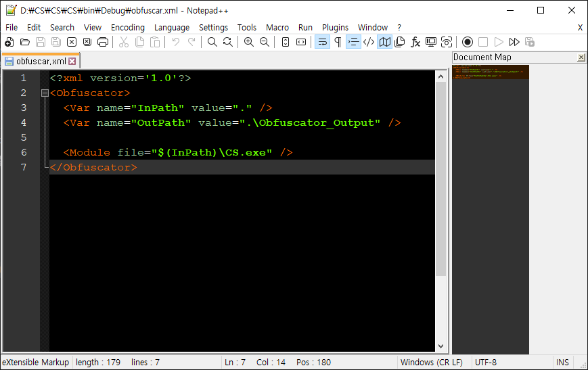The width and height of the screenshot is (588, 370).
Task: Click the X close-document button on menu bar
Action: (580, 27)
